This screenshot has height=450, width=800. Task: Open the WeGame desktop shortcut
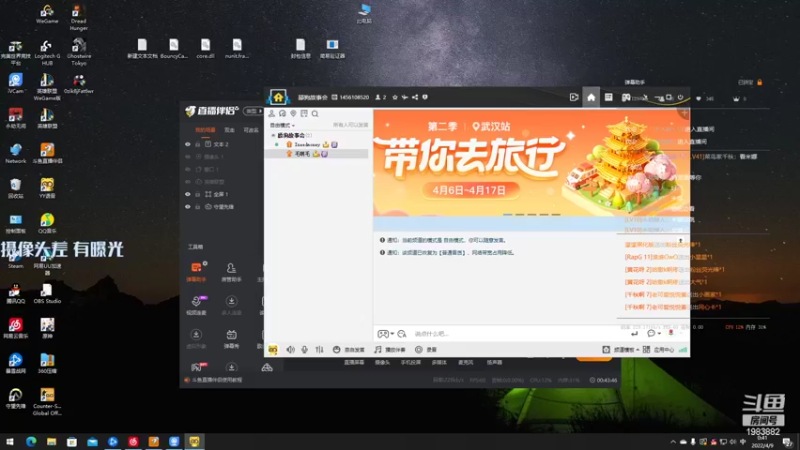tap(47, 14)
